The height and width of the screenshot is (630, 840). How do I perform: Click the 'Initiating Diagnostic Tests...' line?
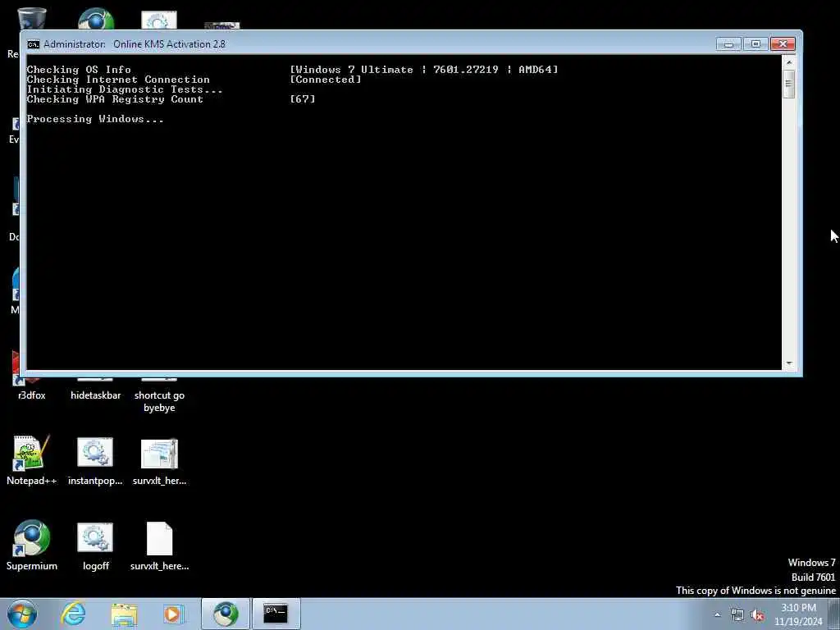[125, 89]
